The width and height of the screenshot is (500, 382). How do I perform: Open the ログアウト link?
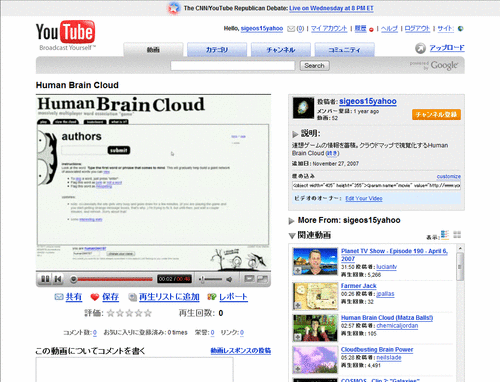(x=417, y=29)
